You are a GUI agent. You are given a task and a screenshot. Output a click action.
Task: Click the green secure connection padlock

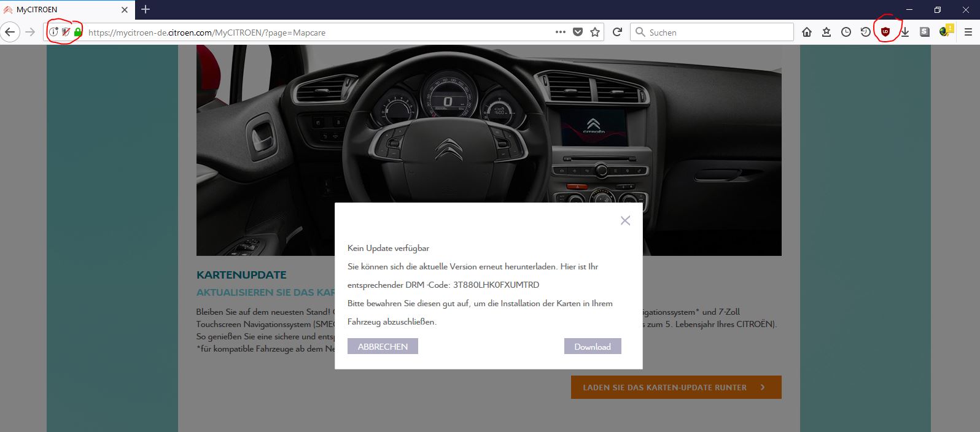point(77,32)
